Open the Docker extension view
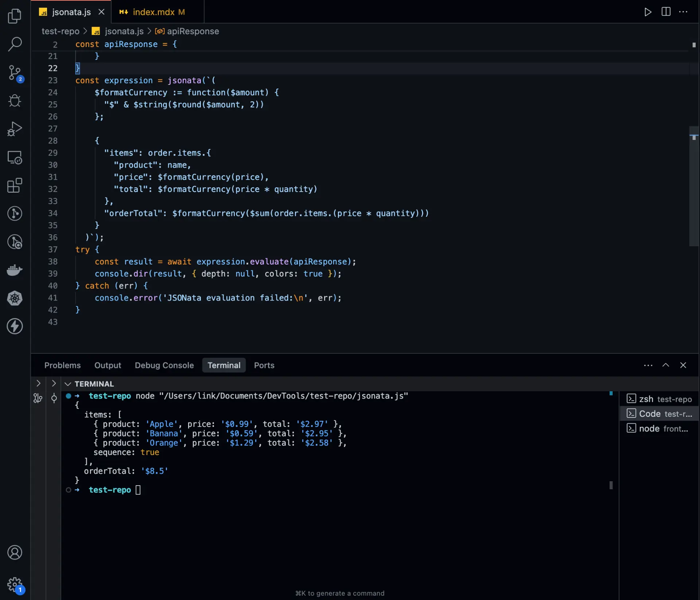Viewport: 700px width, 600px height. tap(15, 270)
